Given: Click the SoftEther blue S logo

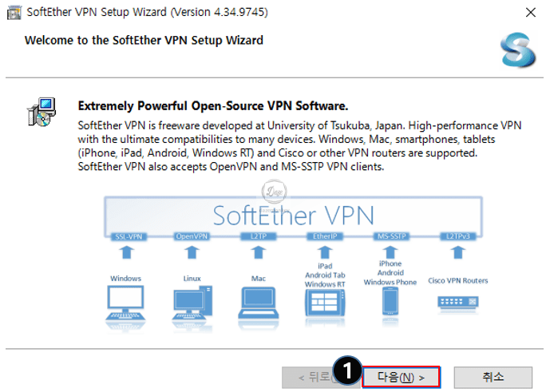Looking at the screenshot, I should pyautogui.click(x=518, y=50).
